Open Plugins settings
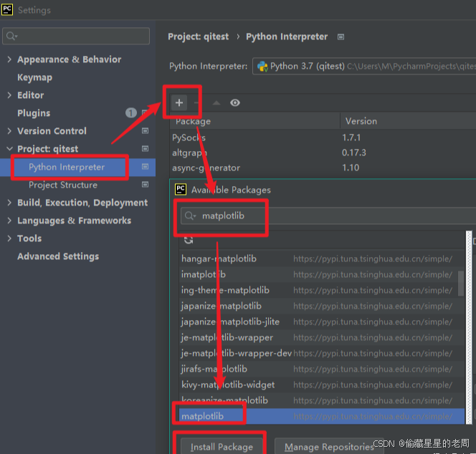 (x=34, y=113)
